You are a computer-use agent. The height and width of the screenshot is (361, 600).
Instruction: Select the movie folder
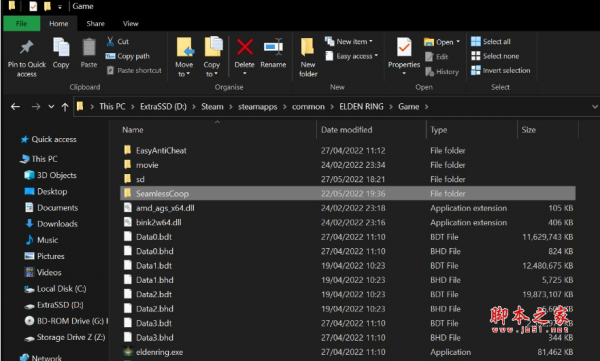[347, 165]
